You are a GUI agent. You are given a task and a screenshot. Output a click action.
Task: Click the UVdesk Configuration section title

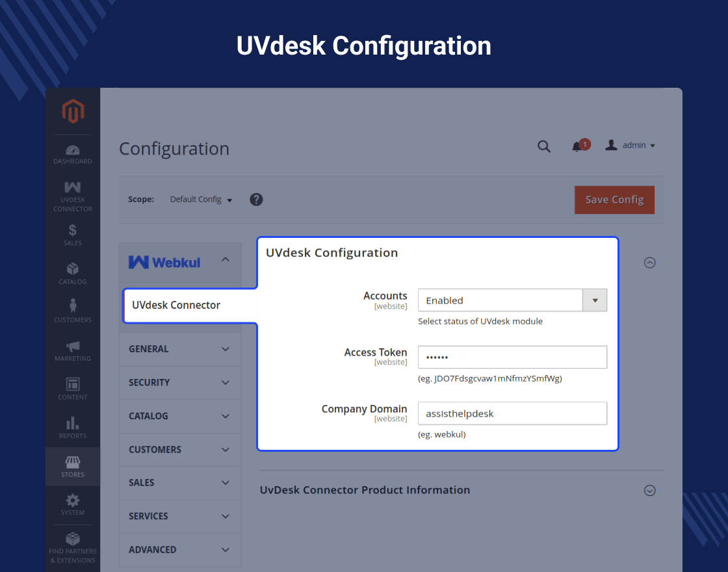tap(331, 253)
